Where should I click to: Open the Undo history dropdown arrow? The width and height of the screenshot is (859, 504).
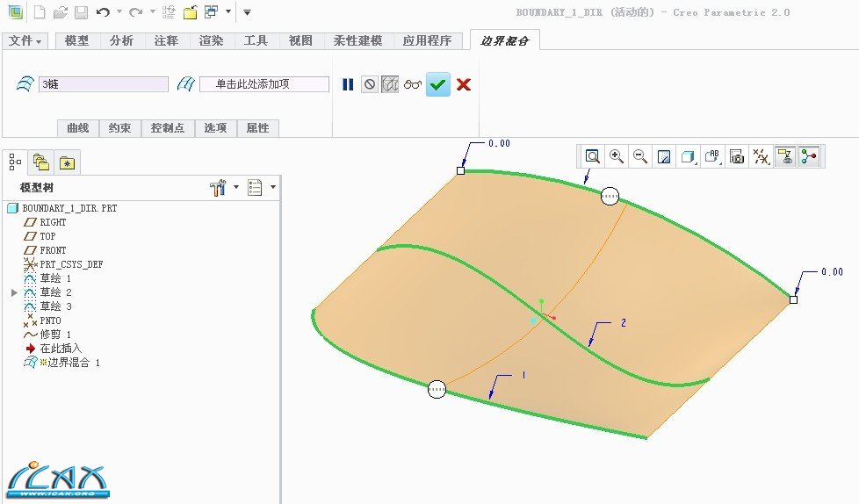[x=119, y=11]
